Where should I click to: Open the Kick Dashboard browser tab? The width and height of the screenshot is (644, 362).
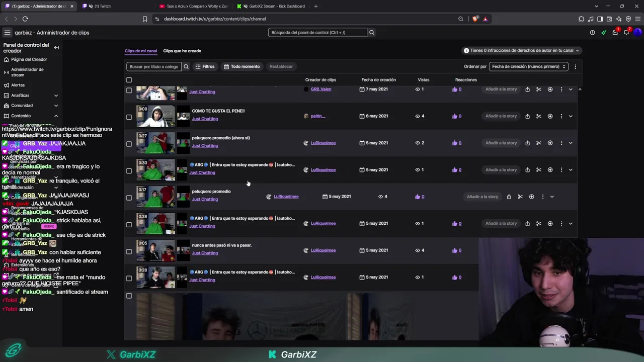[272, 6]
